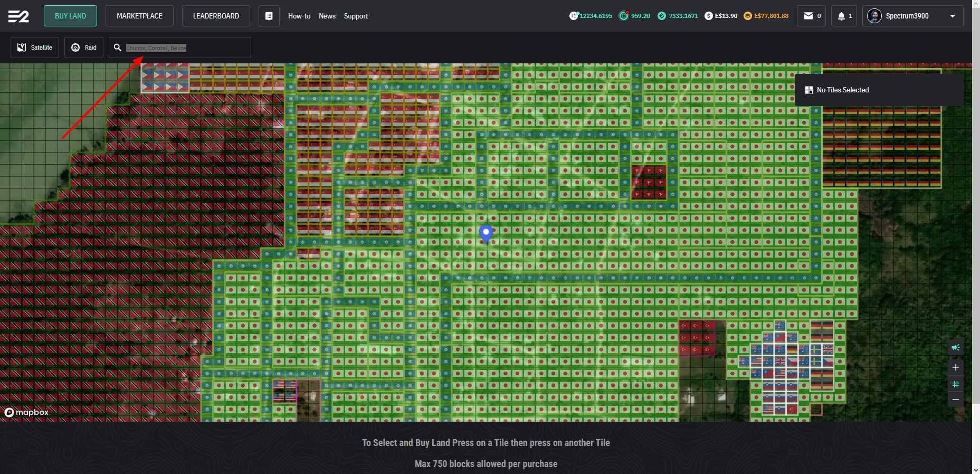
Task: Toggle the tile grid overlay
Action: tap(955, 384)
